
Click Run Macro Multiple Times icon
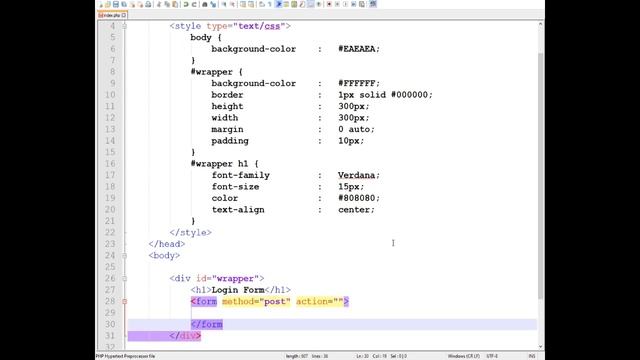coord(353,4)
